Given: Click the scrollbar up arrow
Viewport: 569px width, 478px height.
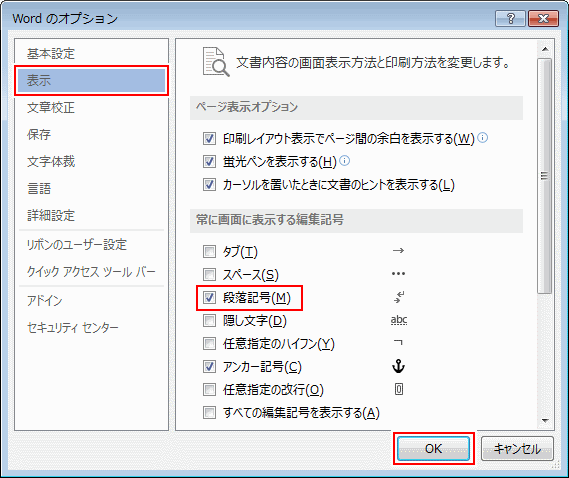Looking at the screenshot, I should pos(545,49).
